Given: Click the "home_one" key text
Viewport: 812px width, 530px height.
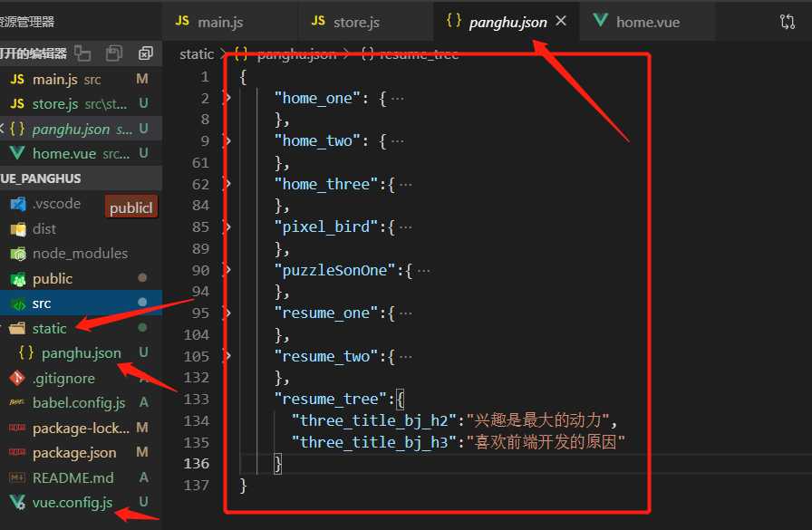Looking at the screenshot, I should click(x=317, y=99).
